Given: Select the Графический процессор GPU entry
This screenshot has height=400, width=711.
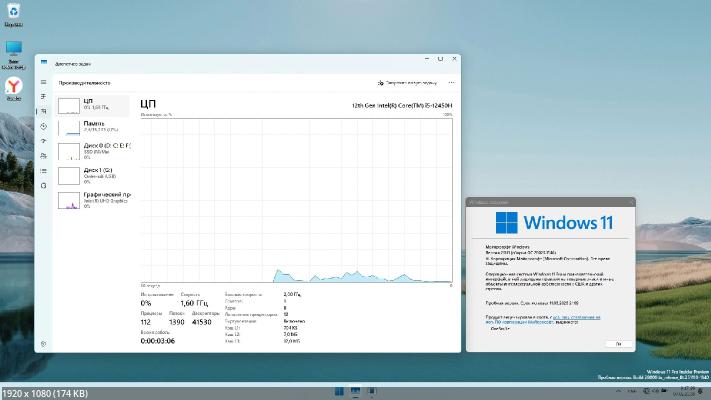Looking at the screenshot, I should 93,199.
